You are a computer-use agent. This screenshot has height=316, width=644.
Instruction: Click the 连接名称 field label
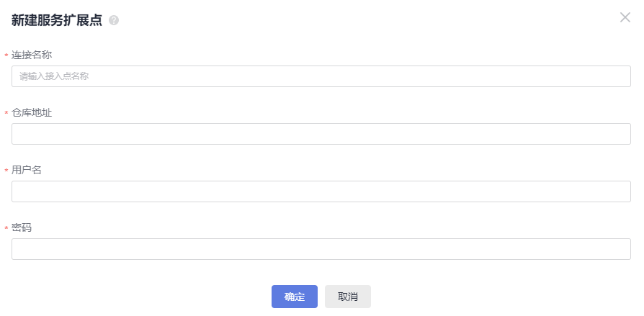point(31,55)
